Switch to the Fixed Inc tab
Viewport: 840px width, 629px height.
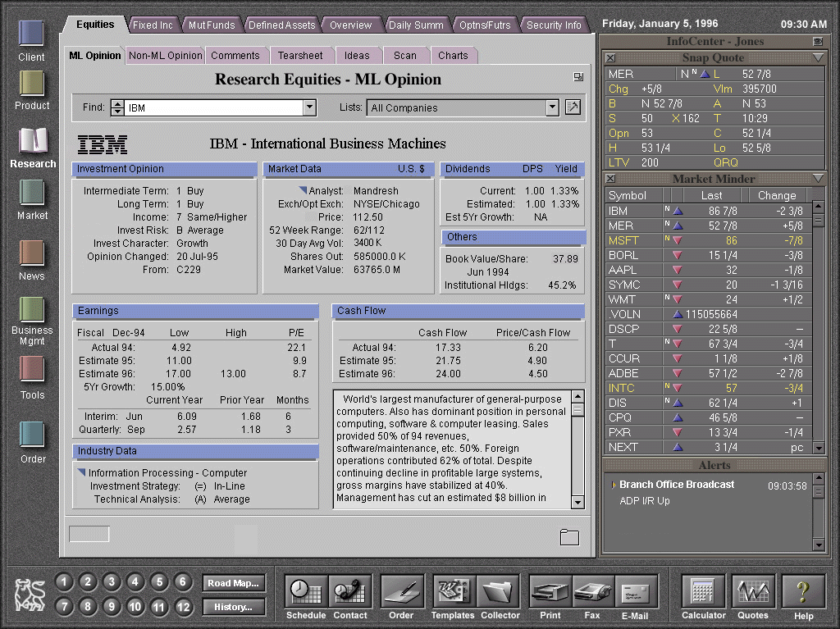click(x=153, y=25)
